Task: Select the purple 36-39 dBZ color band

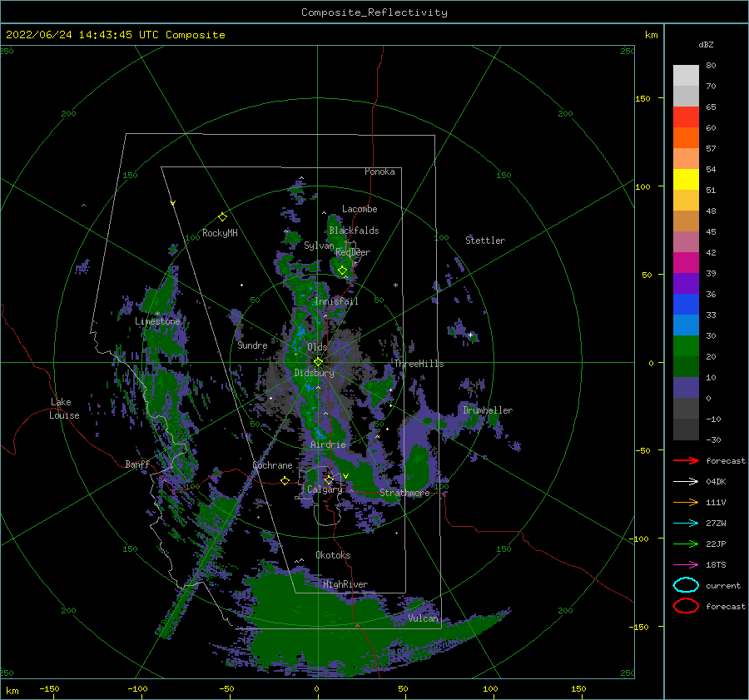Action: [686, 283]
